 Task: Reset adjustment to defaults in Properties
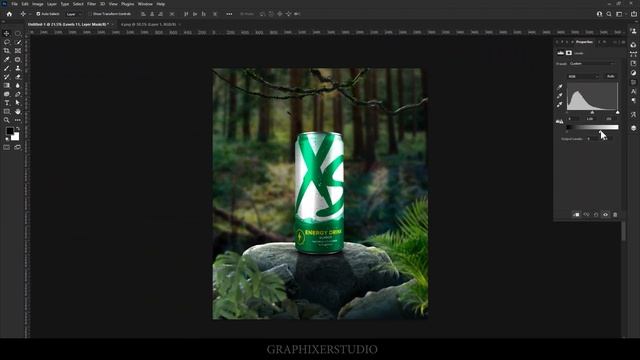click(x=596, y=214)
